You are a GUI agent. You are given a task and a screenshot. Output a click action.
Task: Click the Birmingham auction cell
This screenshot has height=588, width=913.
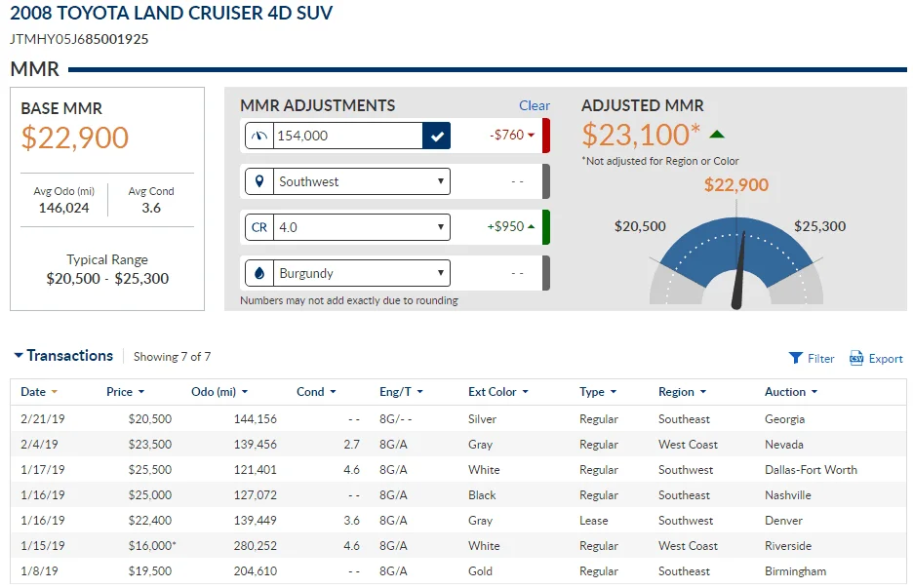click(795, 571)
